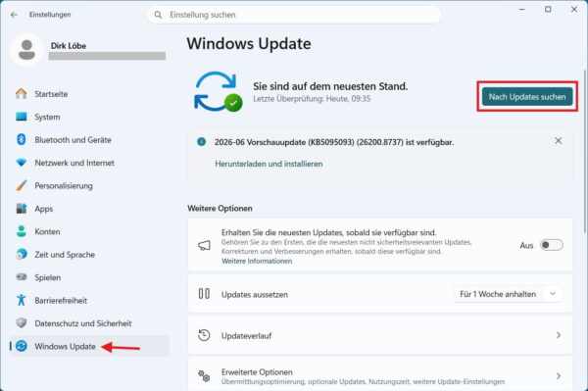Select Windows Update in the sidebar
This screenshot has width=588, height=391.
(x=89, y=346)
